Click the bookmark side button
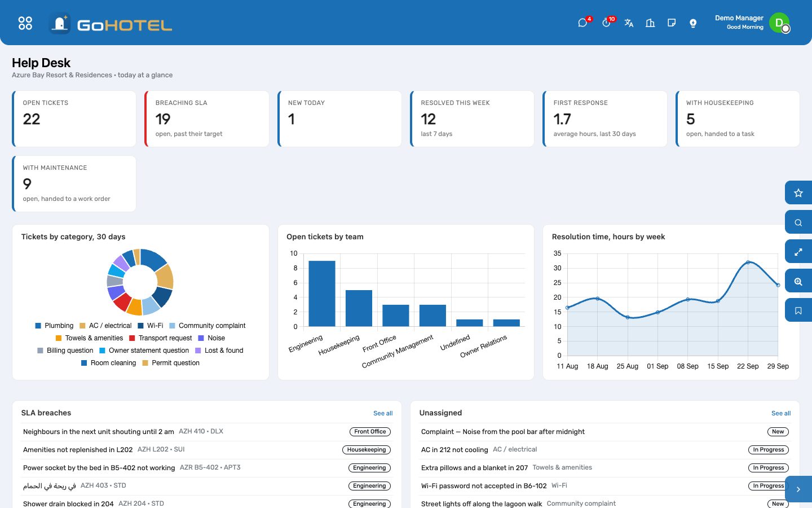Image resolution: width=812 pixels, height=508 pixels. click(798, 310)
